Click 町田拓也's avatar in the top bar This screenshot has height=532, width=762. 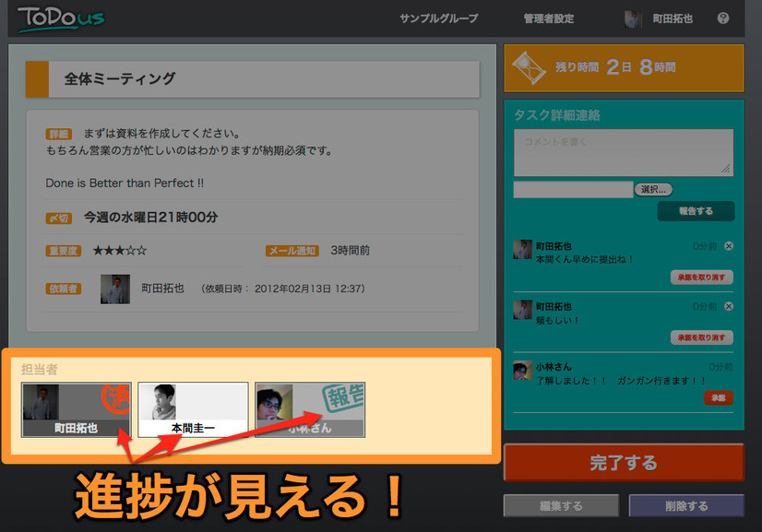click(633, 18)
